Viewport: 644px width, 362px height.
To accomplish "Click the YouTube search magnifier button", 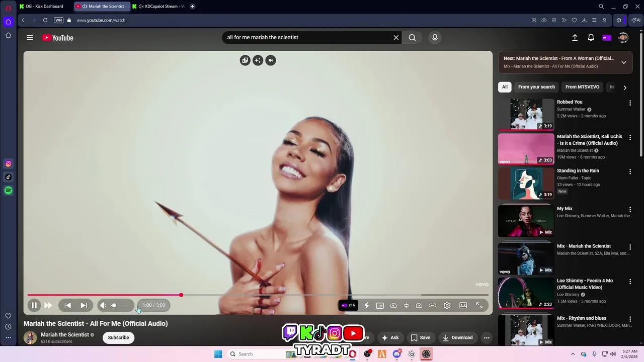I will [412, 37].
